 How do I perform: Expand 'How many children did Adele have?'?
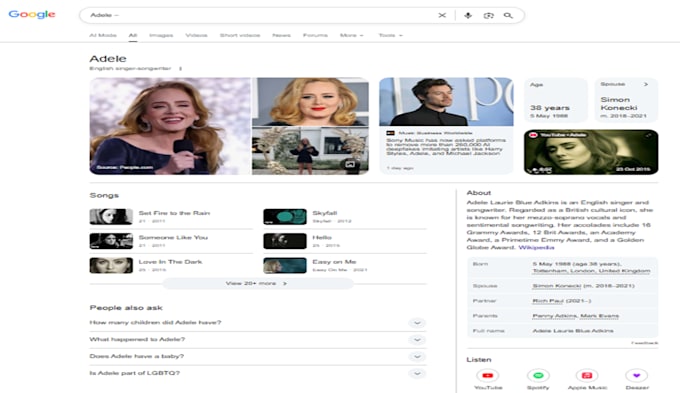click(258, 323)
